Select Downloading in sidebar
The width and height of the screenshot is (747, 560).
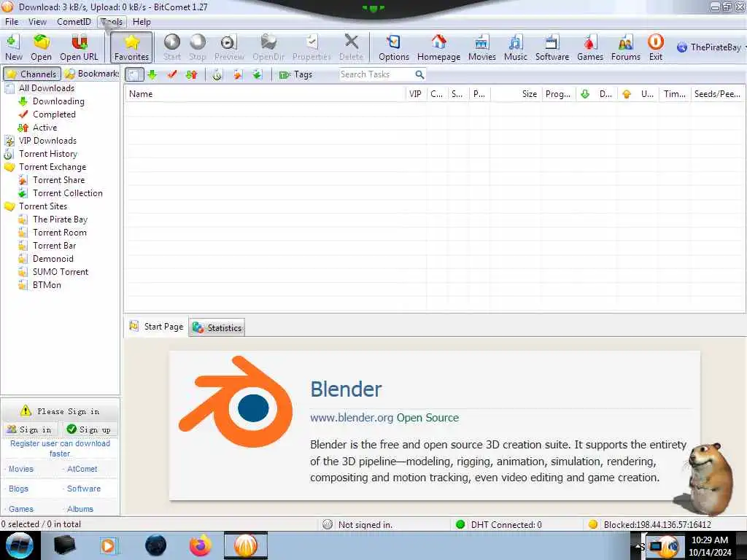(x=58, y=101)
